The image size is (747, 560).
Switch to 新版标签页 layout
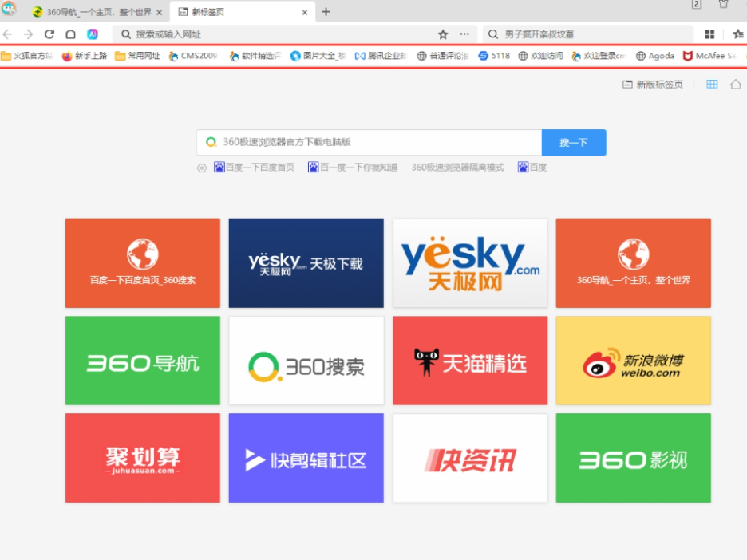click(653, 85)
